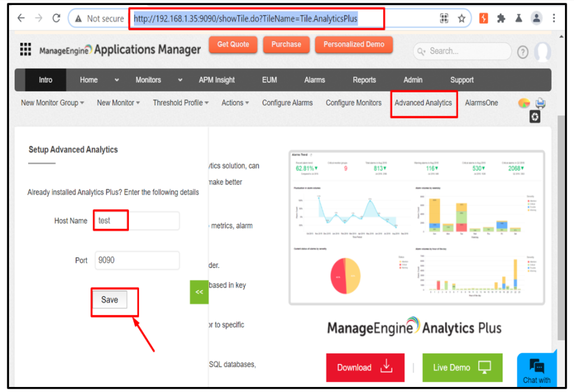The width and height of the screenshot is (574, 392).
Task: Select the address bar URL
Action: click(x=246, y=19)
